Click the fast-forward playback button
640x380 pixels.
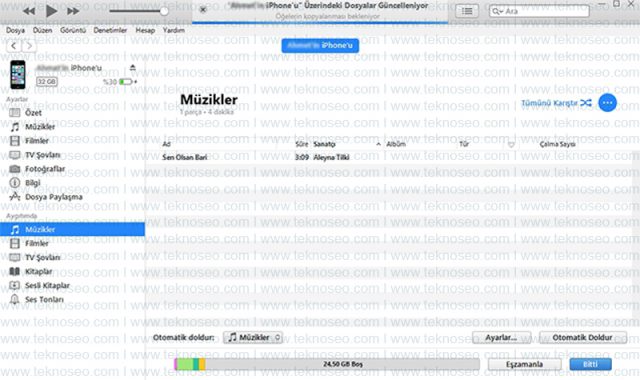point(73,11)
